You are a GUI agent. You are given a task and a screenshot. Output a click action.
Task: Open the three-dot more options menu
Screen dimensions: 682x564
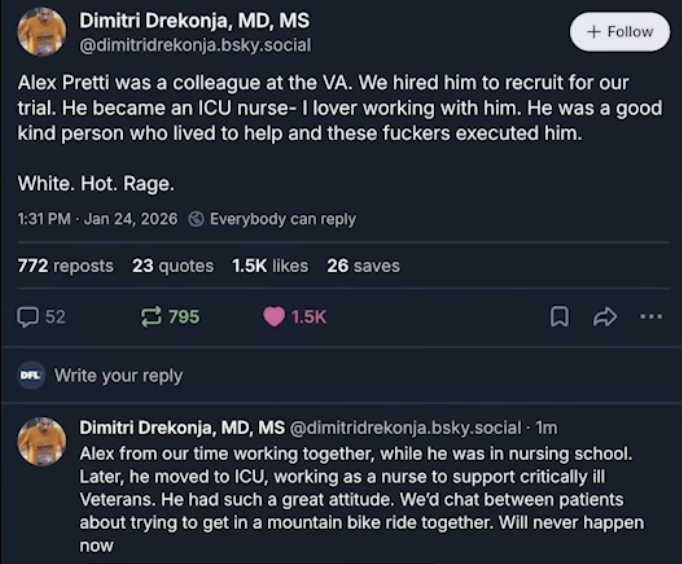pyautogui.click(x=651, y=317)
